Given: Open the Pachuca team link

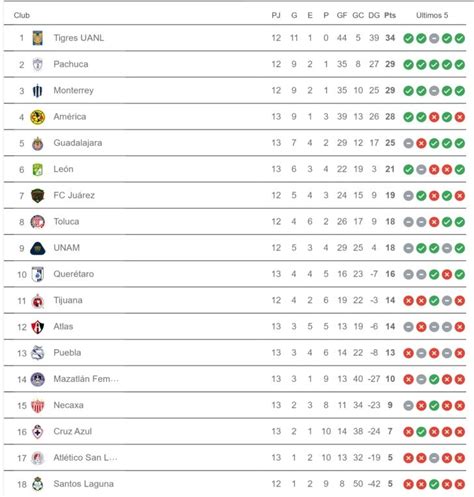Looking at the screenshot, I should [71, 64].
